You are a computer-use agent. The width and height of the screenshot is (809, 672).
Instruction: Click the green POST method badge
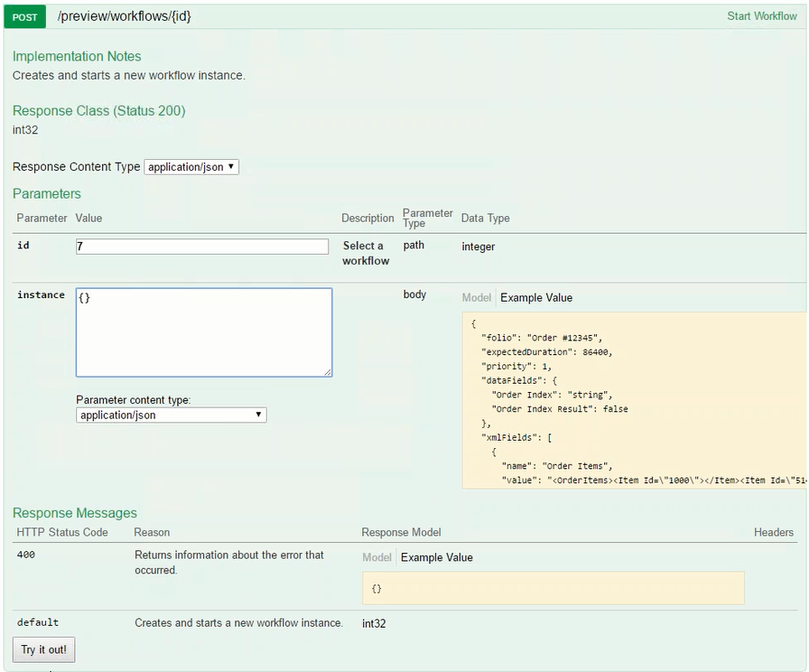(25, 16)
